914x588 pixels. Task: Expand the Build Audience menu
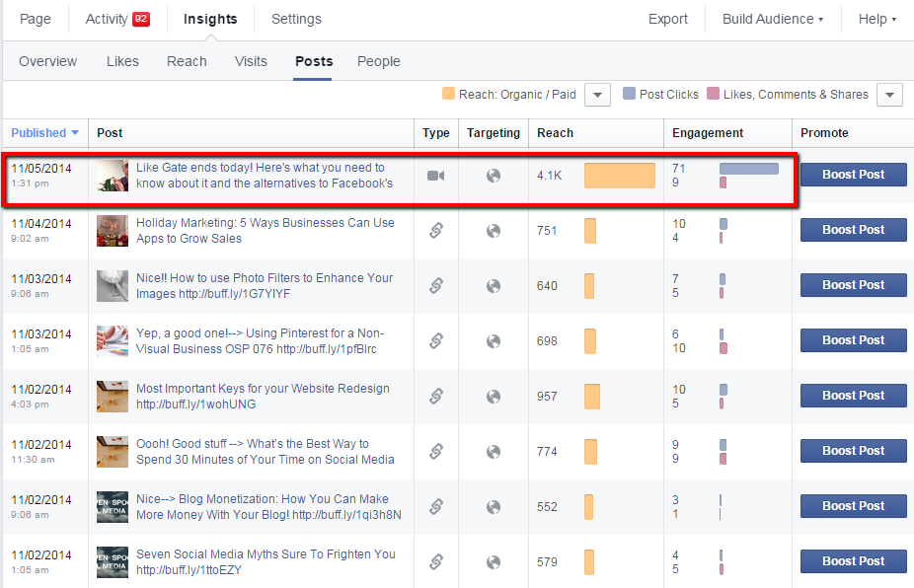[773, 19]
